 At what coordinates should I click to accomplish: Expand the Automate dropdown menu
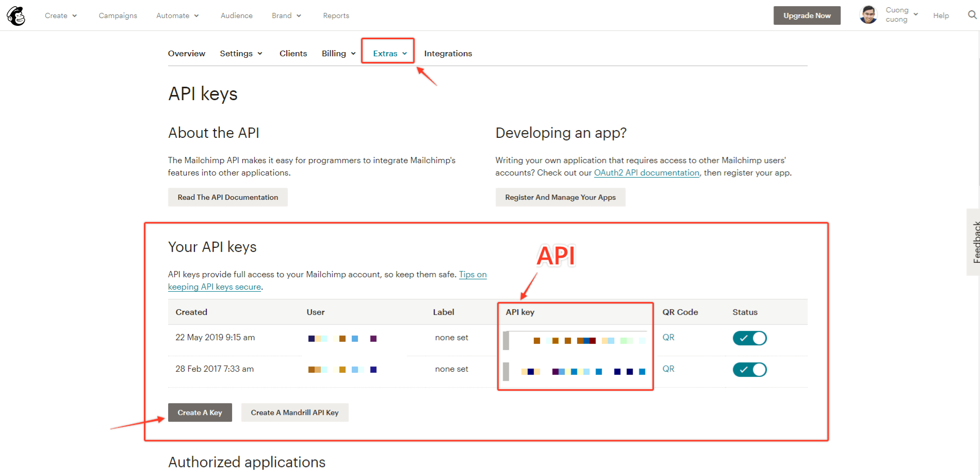[177, 15]
